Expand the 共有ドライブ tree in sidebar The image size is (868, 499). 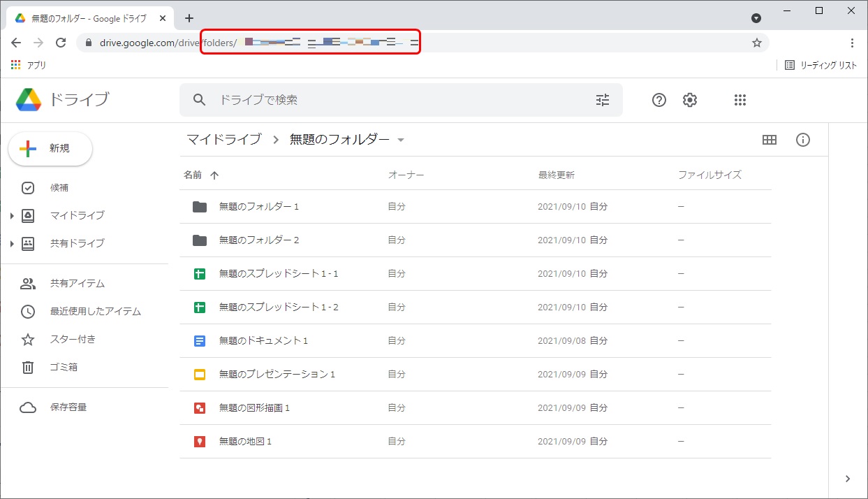click(x=12, y=243)
